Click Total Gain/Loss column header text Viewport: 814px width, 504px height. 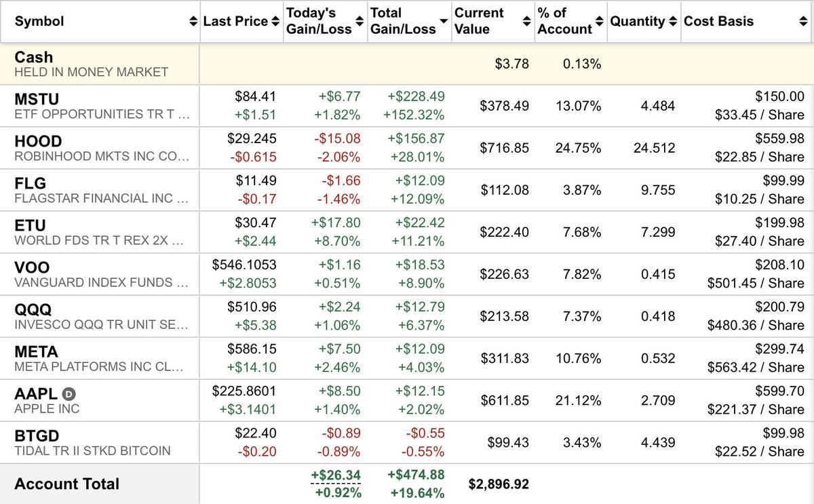point(403,21)
